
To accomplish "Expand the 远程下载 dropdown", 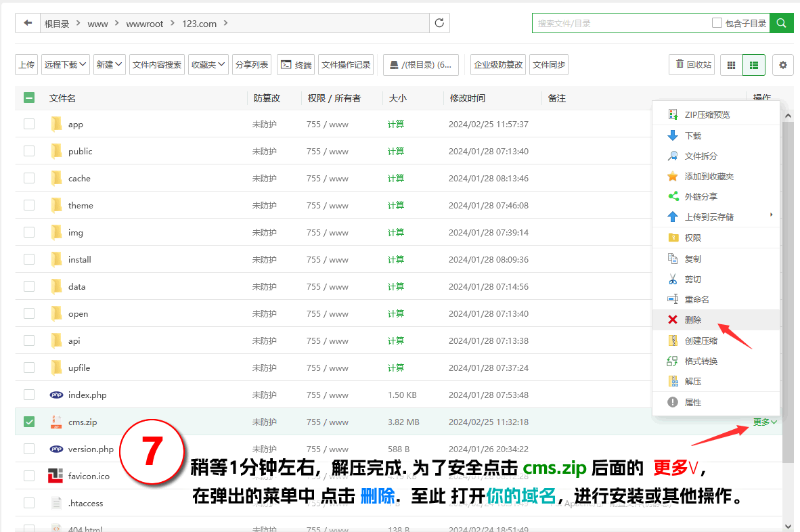I will [x=66, y=65].
